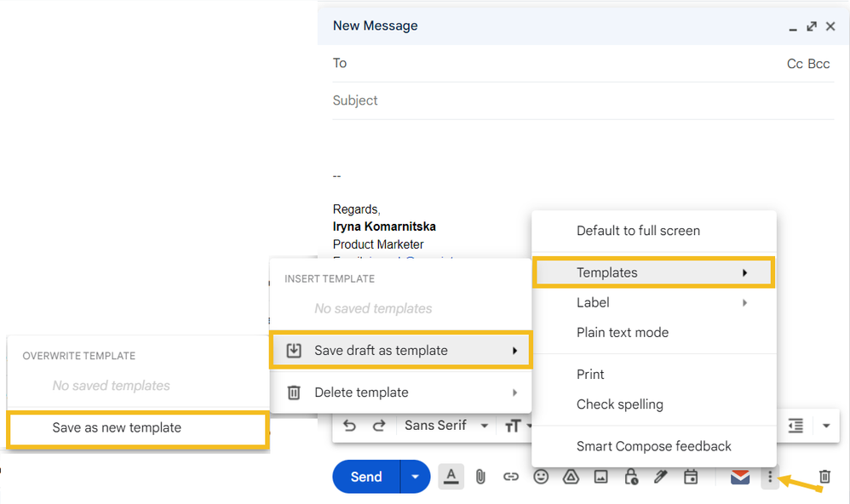Screen dimensions: 850x504
Task: Select Save as new template
Action: coord(138,427)
